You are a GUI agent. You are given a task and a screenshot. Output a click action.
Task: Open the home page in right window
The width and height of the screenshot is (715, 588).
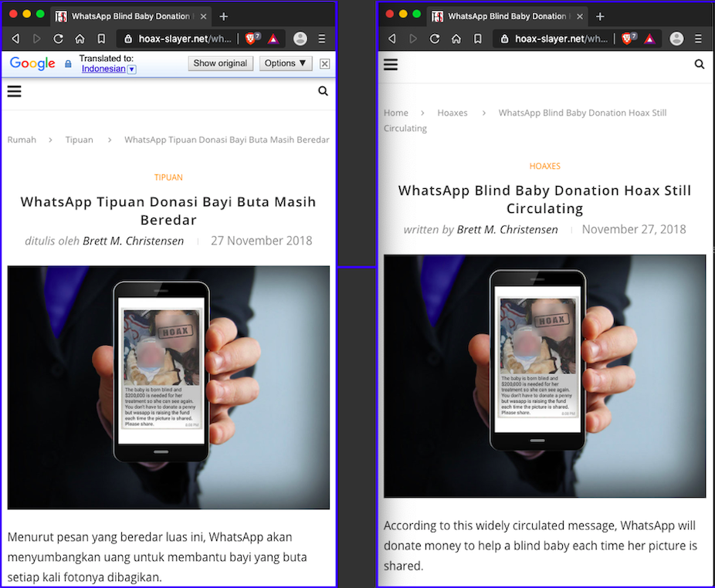tap(456, 39)
